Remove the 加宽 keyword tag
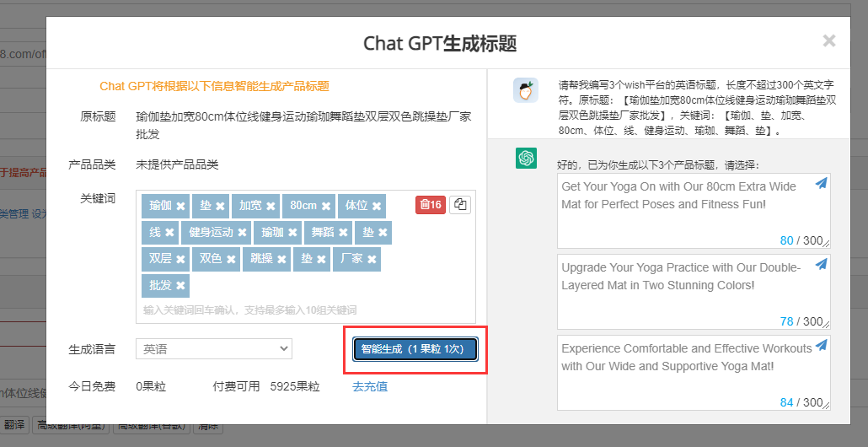 coord(271,206)
